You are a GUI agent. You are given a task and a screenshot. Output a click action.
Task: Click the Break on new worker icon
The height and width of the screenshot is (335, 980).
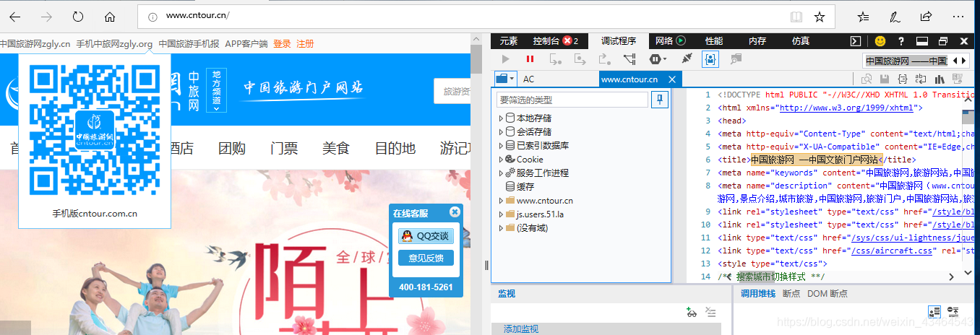click(x=629, y=59)
